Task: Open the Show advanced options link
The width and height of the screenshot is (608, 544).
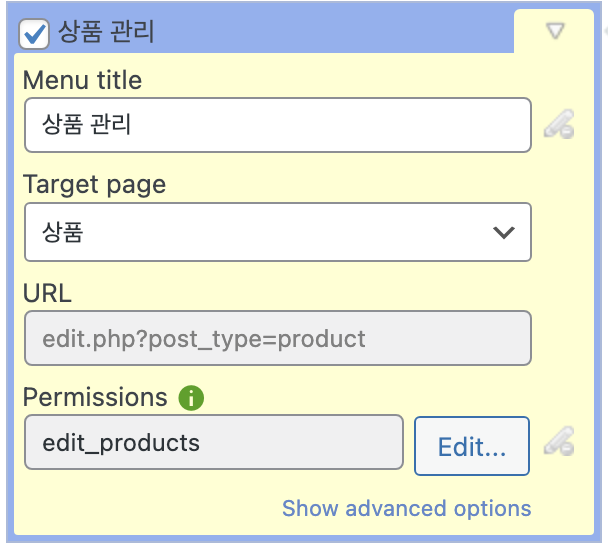Action: [406, 508]
